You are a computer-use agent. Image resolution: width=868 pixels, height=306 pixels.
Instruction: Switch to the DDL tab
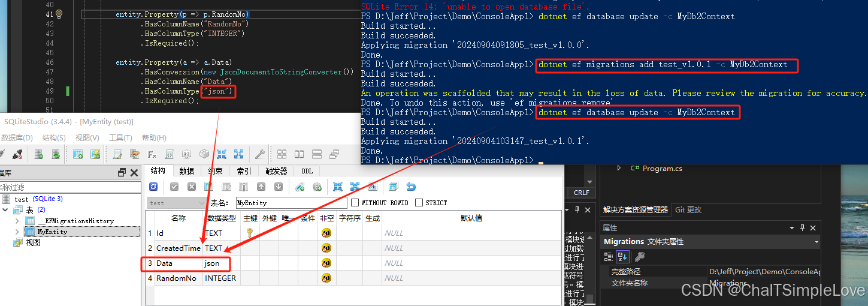point(307,171)
